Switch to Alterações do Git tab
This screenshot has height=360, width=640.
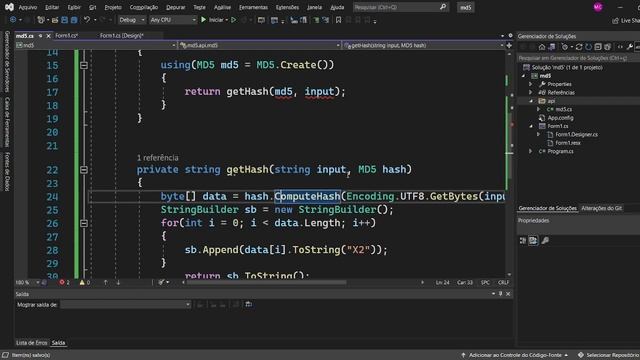point(602,208)
